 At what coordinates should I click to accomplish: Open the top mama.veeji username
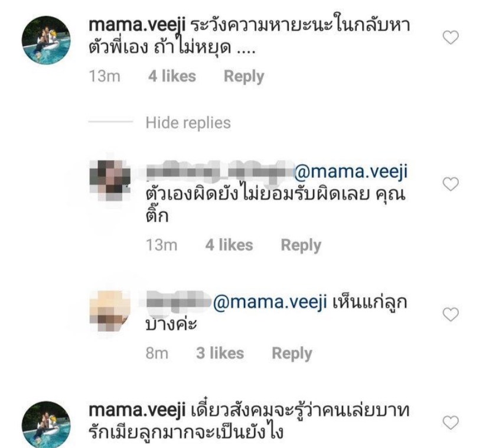pos(137,25)
